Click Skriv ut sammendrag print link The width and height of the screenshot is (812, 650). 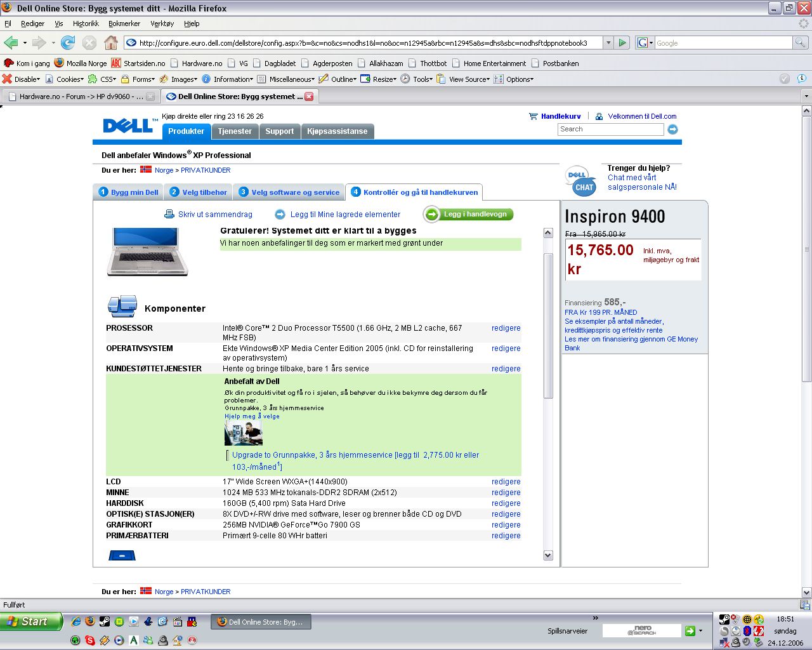click(x=208, y=215)
